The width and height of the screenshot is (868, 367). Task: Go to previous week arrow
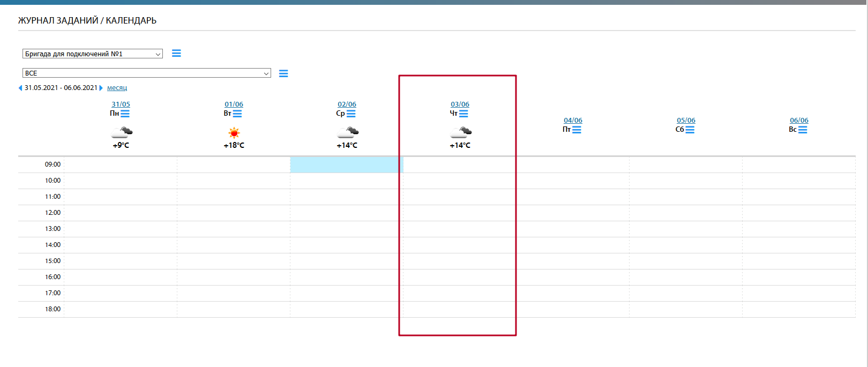click(x=20, y=88)
